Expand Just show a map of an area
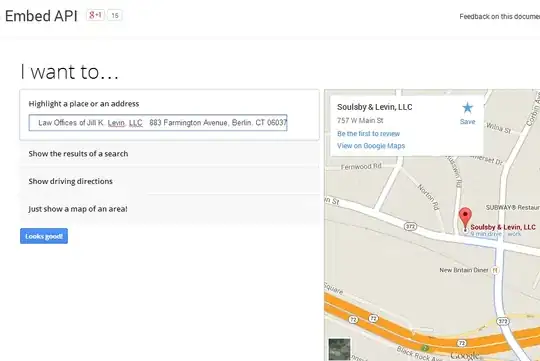The height and width of the screenshot is (361, 540). tap(169, 209)
